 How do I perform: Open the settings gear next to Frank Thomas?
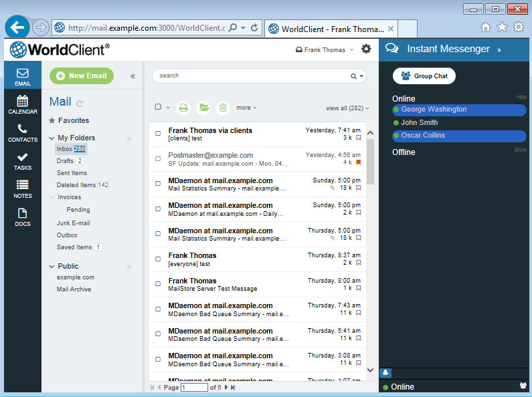(366, 49)
